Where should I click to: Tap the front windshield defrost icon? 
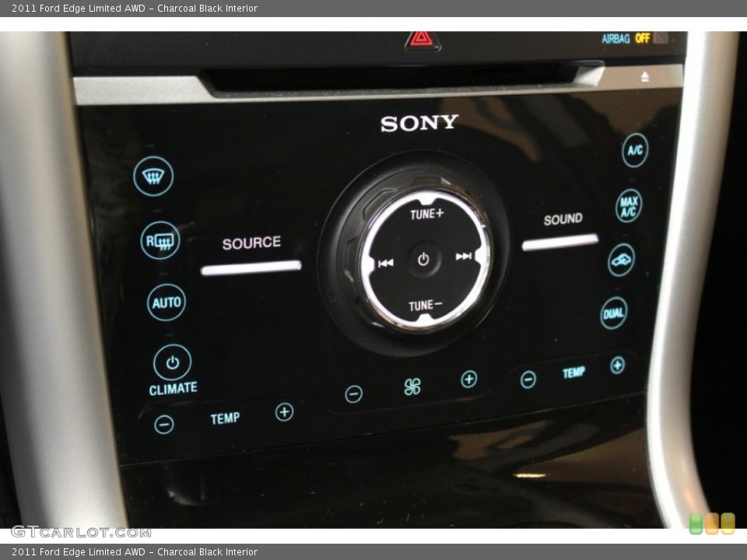coord(153,177)
